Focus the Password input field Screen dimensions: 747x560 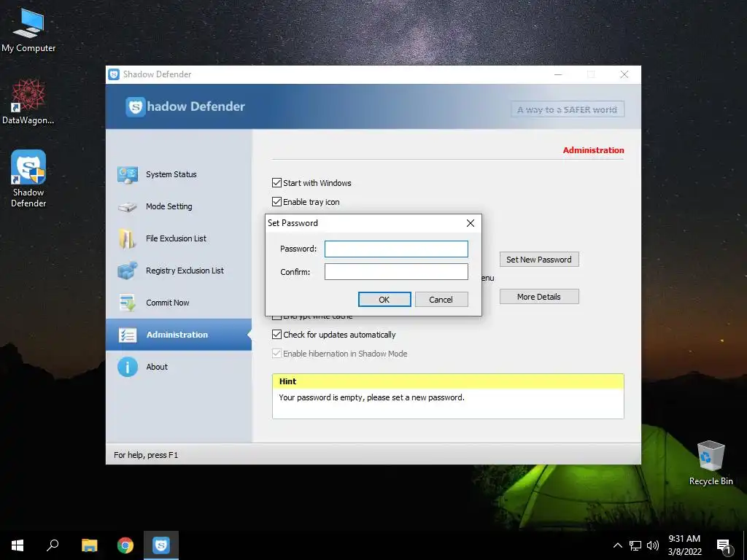tap(396, 249)
